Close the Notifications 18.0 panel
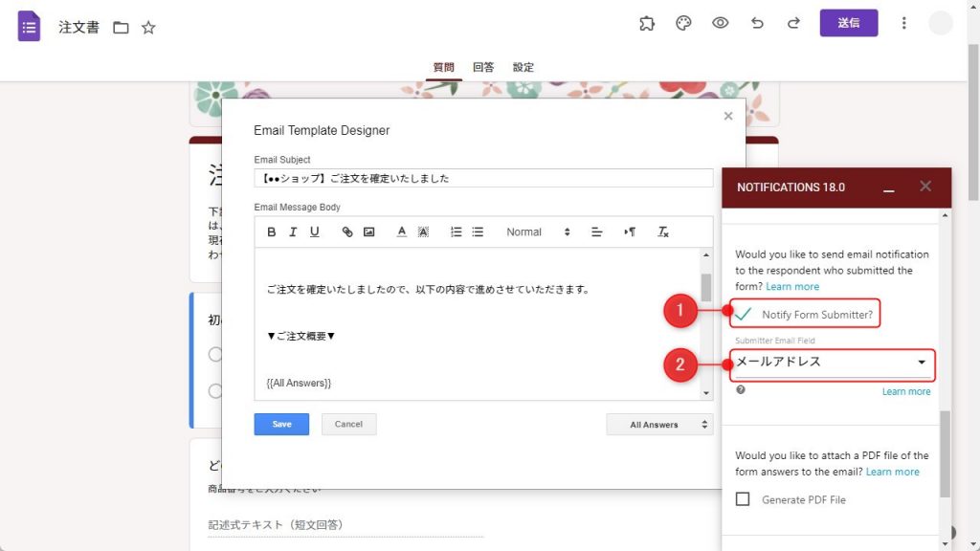 point(925,187)
